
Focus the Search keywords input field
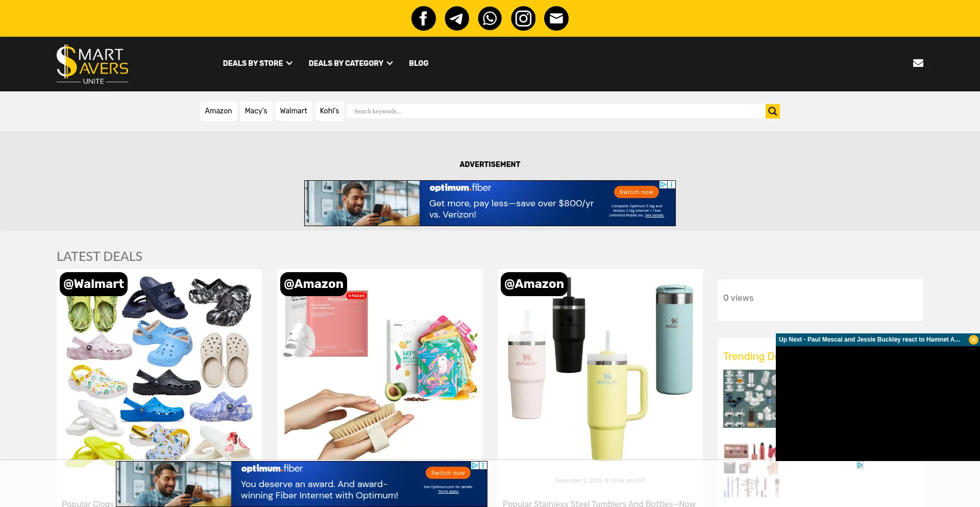pyautogui.click(x=556, y=111)
